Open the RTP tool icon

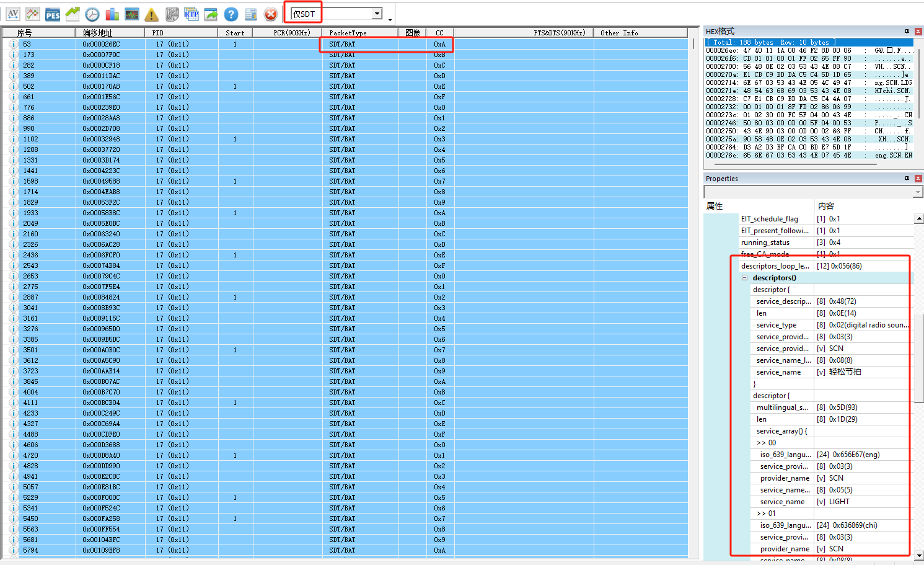pos(191,14)
